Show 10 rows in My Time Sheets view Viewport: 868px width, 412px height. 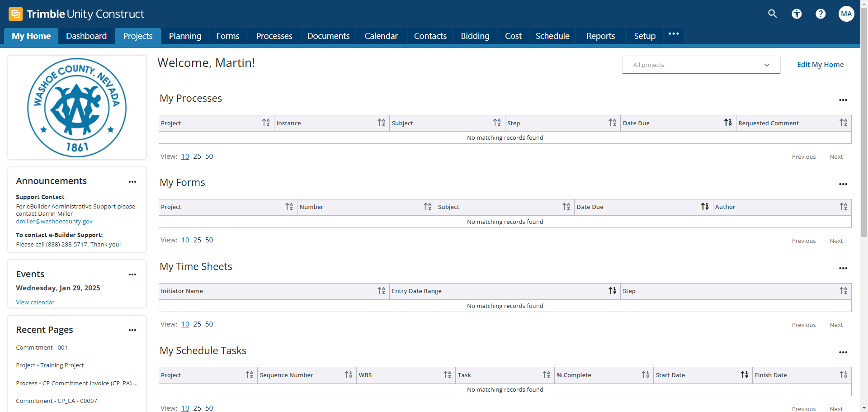[185, 324]
